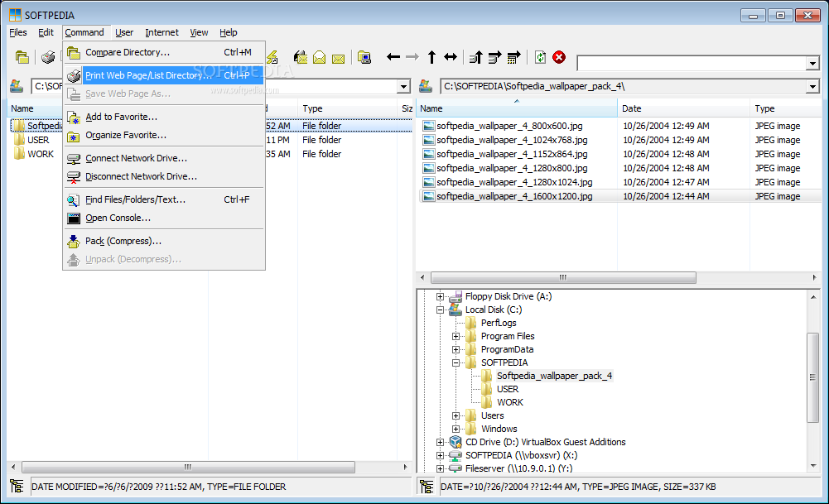Select PerfLogs in the folder tree
Screen dimensions: 829x504
[x=499, y=324]
